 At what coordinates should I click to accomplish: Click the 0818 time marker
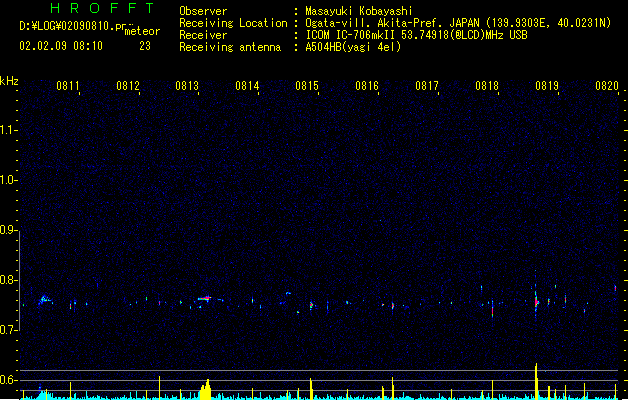pos(487,85)
